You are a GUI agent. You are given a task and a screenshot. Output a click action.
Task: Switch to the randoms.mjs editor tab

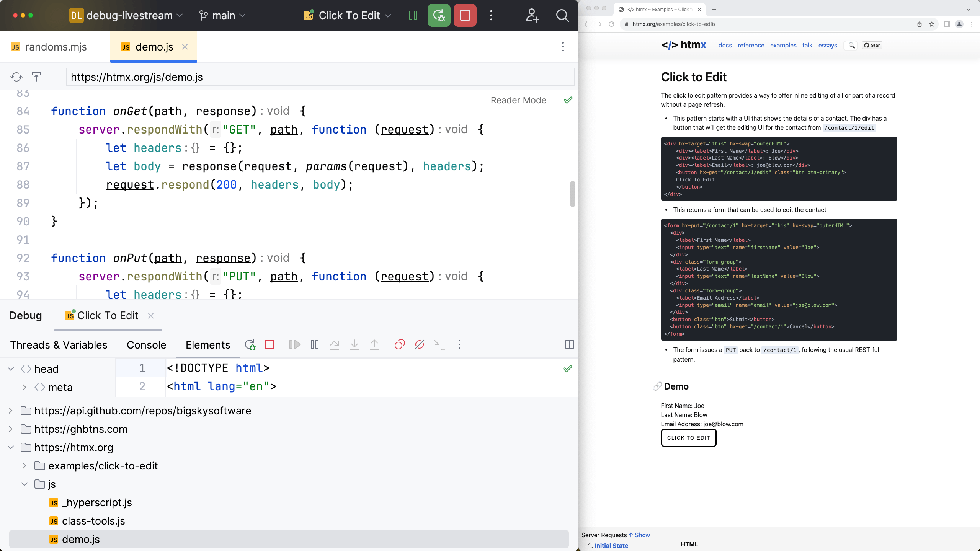(x=55, y=47)
